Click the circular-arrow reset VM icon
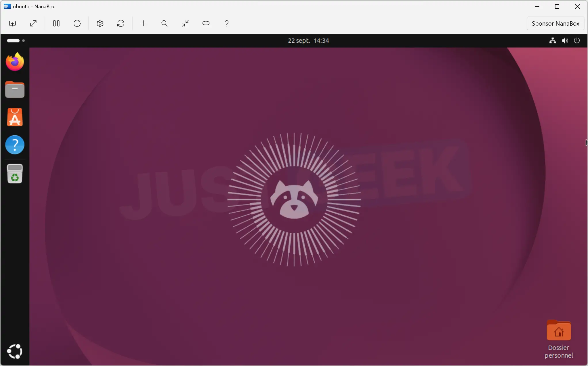Screen dimensions: 588x366 click(x=77, y=23)
